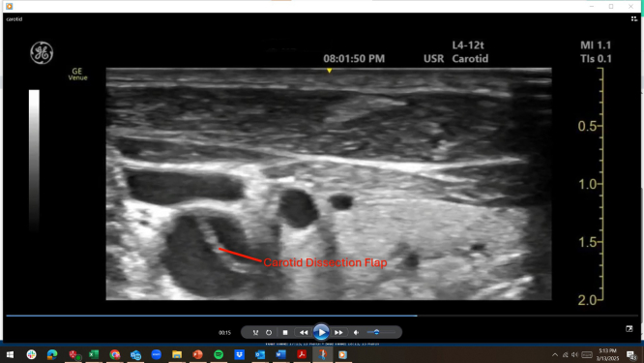Open Adobe Acrobat from taskbar
Screen dimensions: 644x363
click(302, 354)
